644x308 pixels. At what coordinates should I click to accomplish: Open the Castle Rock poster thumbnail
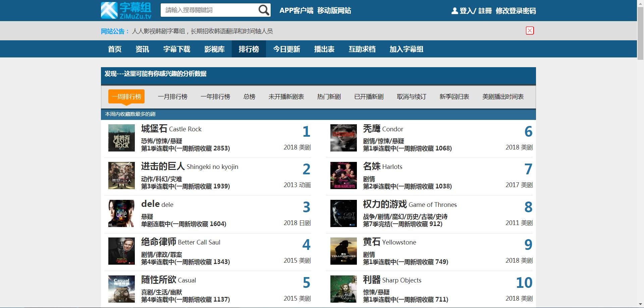121,138
